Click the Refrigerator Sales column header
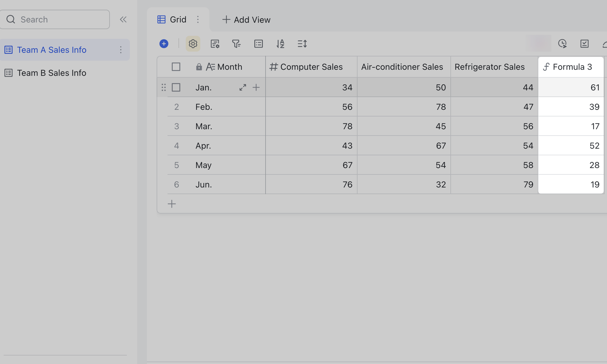The image size is (607, 364). click(494, 67)
